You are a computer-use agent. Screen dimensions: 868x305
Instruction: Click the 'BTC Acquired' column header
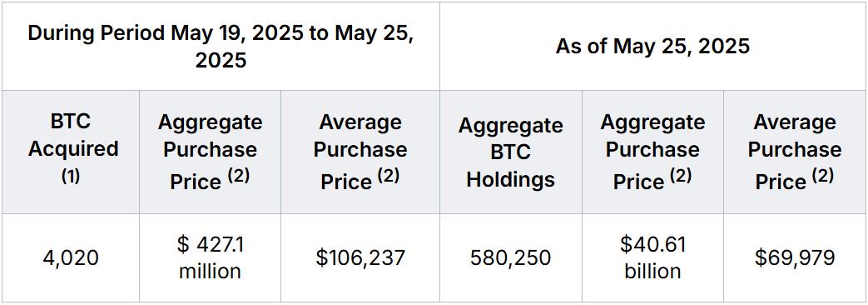tap(73, 149)
